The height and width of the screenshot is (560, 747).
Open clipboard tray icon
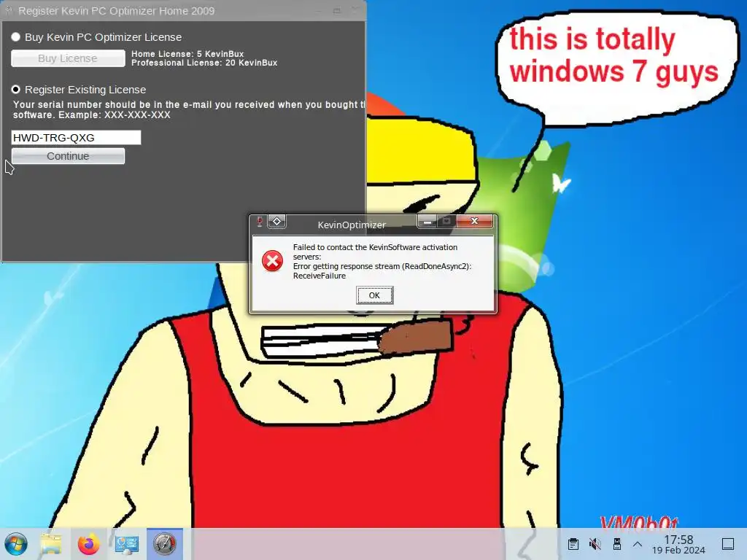573,544
